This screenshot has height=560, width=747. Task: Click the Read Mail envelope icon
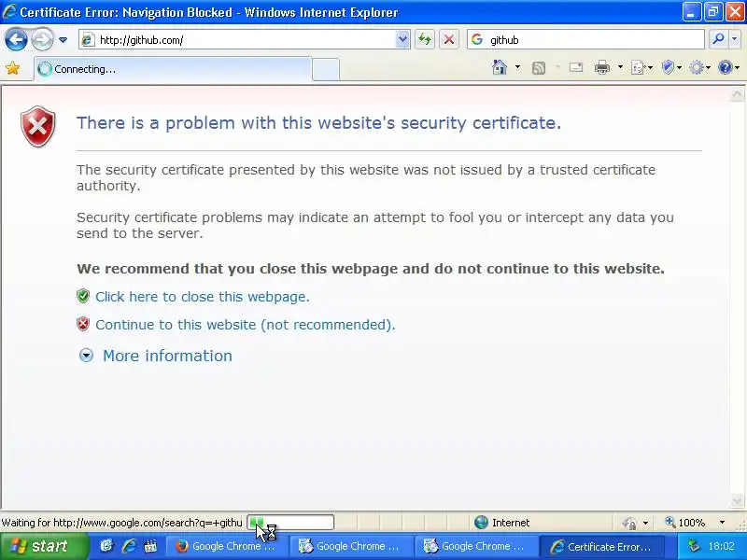coord(576,67)
